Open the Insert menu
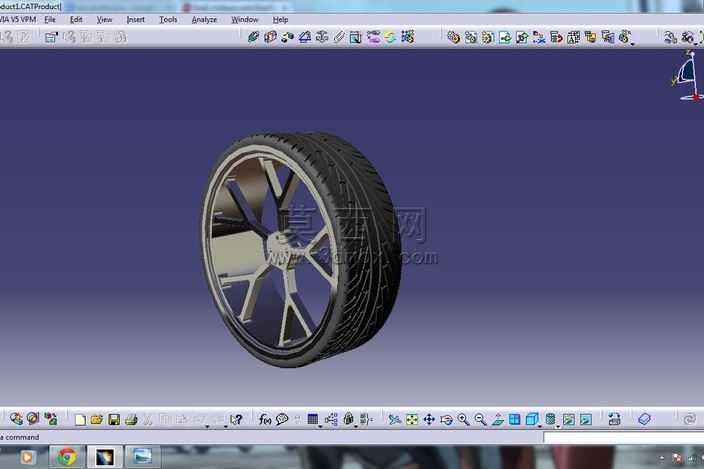Image resolution: width=704 pixels, height=469 pixels. tap(136, 20)
